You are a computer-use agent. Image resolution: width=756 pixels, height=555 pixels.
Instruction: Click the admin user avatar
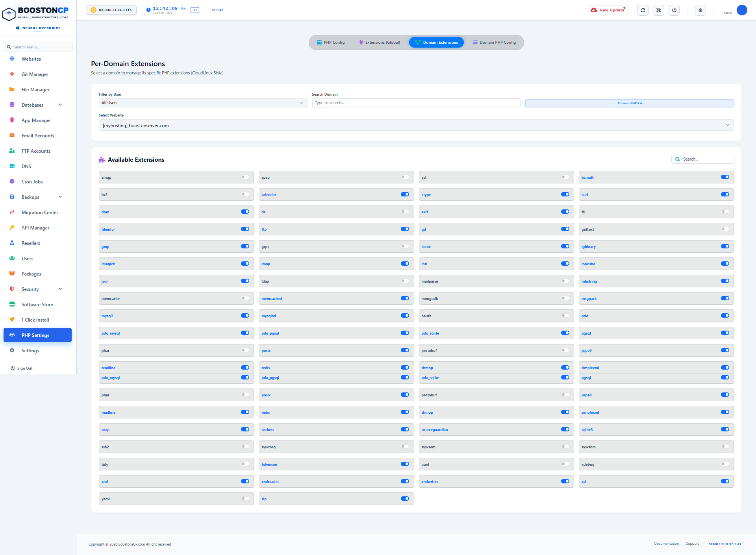(742, 10)
